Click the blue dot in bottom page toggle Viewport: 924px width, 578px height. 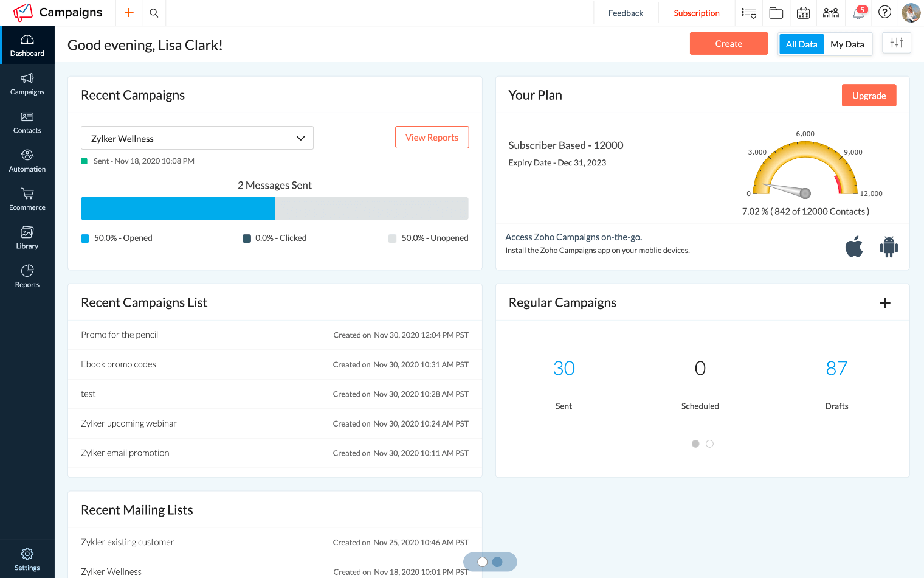pyautogui.click(x=497, y=562)
